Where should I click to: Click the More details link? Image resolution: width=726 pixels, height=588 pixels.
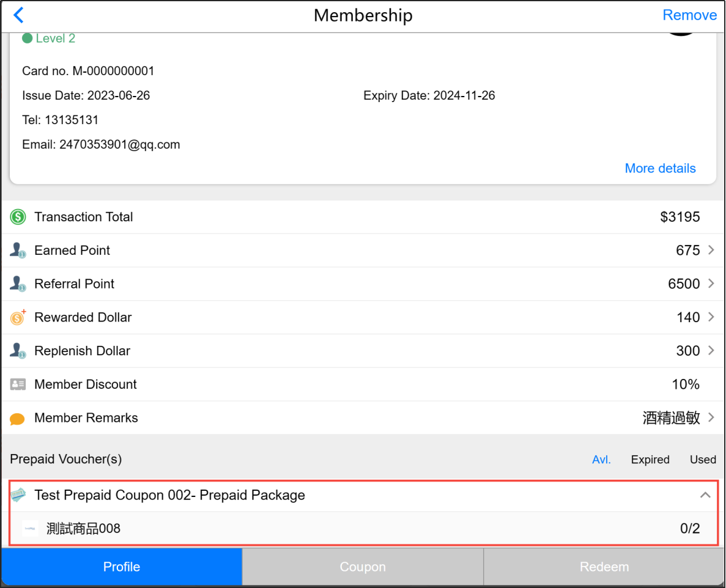(660, 168)
